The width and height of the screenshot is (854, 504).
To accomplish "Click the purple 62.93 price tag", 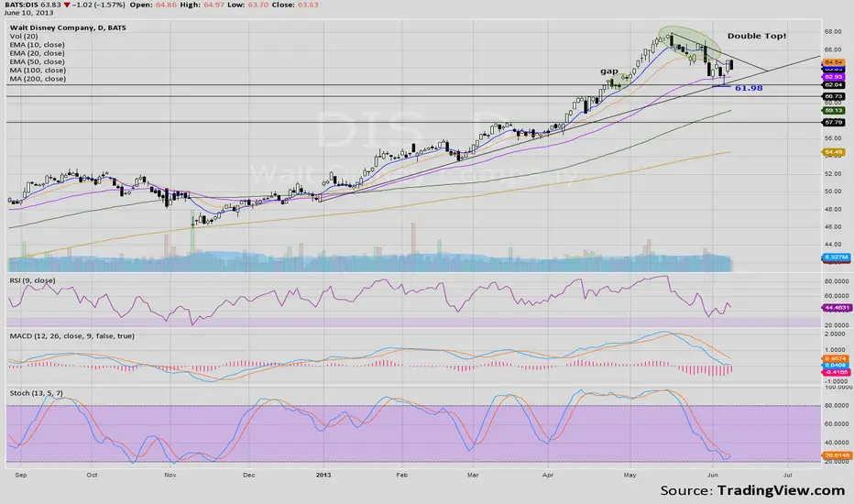I will [x=833, y=77].
